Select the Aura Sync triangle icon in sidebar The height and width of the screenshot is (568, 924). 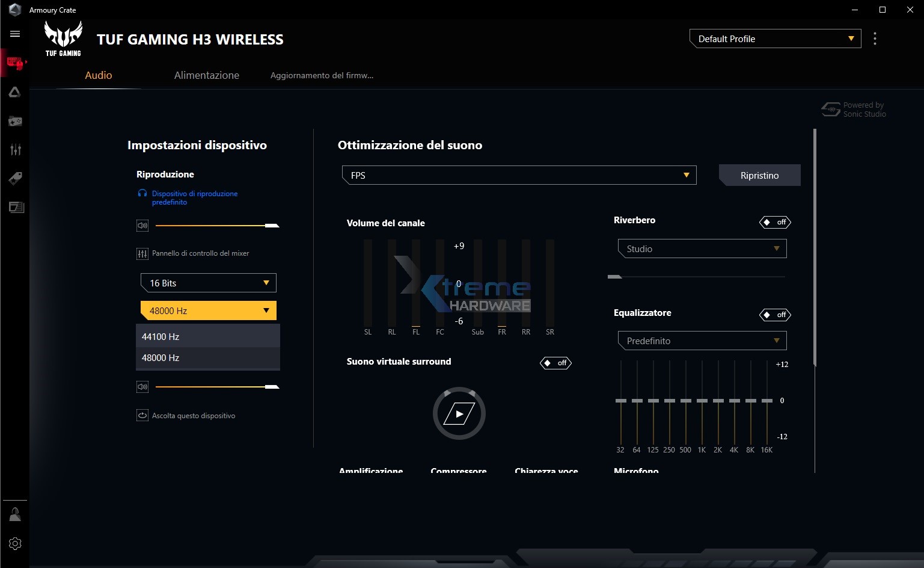point(15,92)
